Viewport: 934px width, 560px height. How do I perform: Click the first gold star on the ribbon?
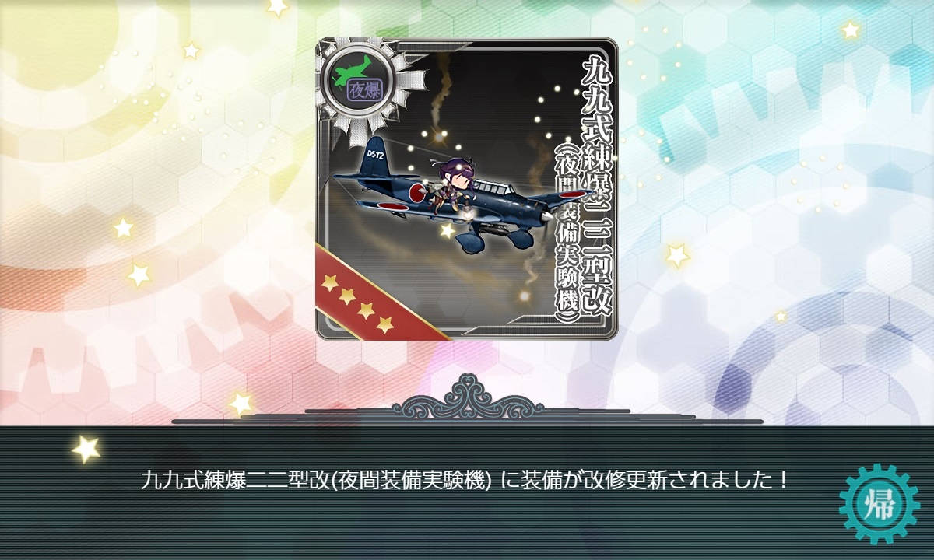329,281
